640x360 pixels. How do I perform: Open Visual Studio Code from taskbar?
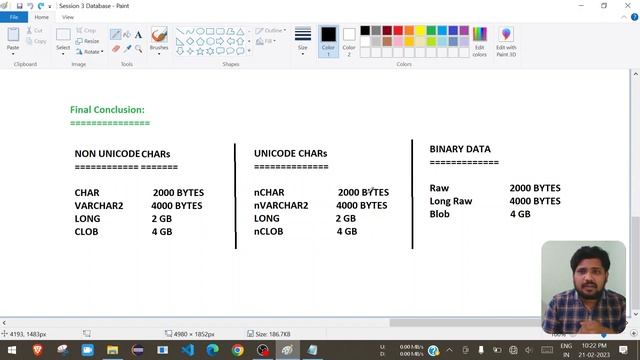(x=188, y=350)
